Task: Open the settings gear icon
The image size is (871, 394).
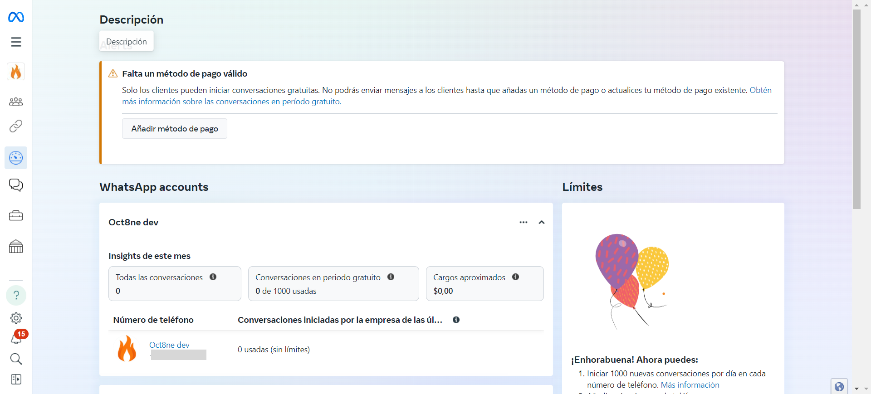Action: coord(16,318)
